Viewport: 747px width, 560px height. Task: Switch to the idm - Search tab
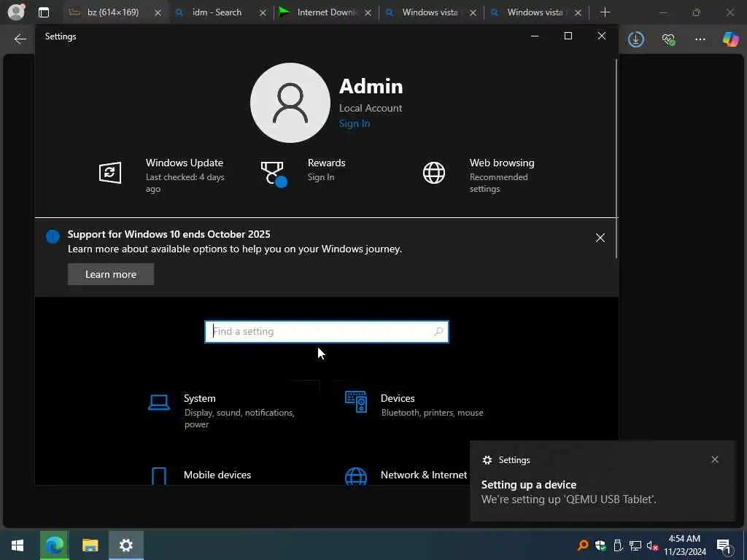tap(217, 12)
